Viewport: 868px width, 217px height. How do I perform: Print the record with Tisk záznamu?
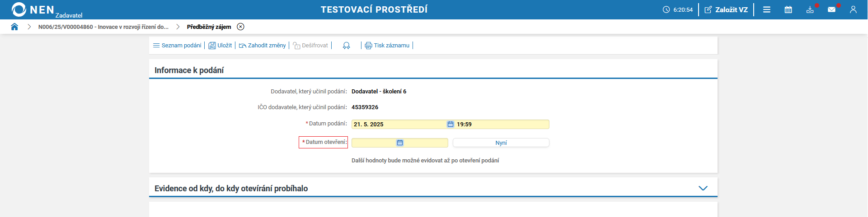click(x=387, y=46)
